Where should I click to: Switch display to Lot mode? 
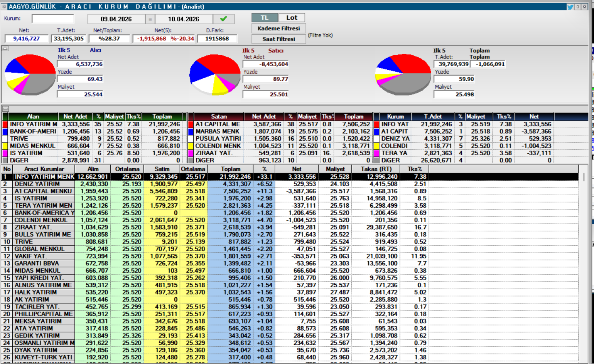pyautogui.click(x=292, y=18)
